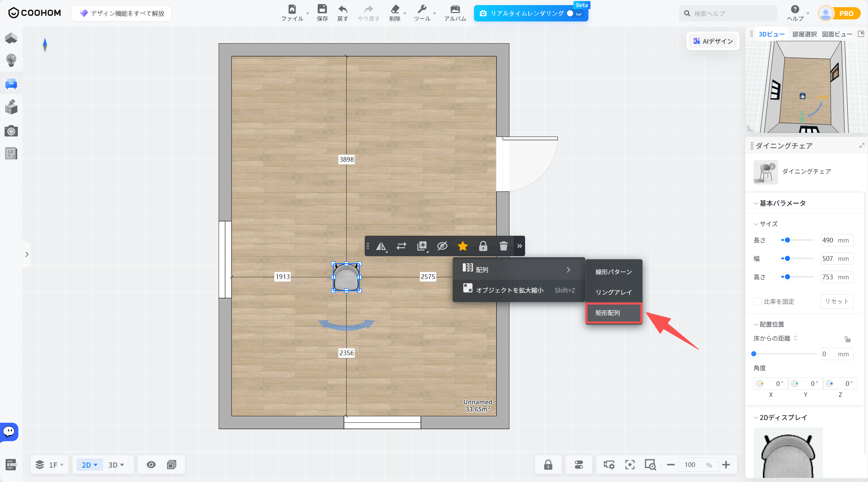Click the zoom region magnifier icon
Screen dimensions: 868x482
(650, 465)
